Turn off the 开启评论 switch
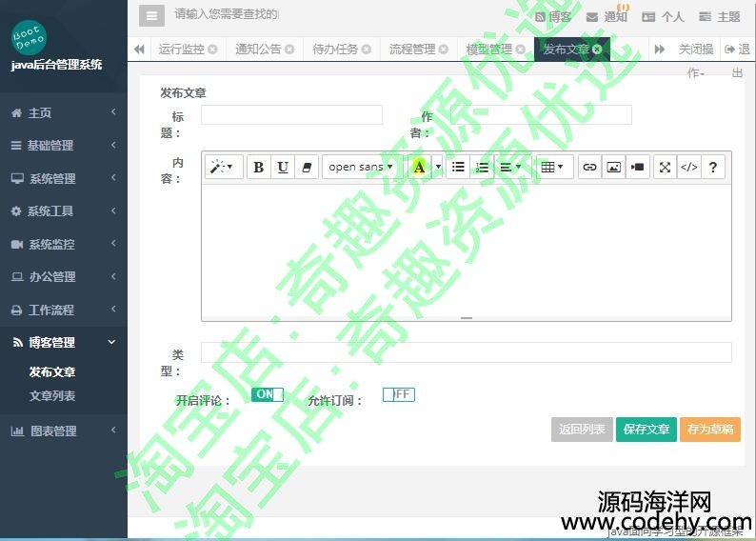The height and width of the screenshot is (541, 756). [268, 395]
